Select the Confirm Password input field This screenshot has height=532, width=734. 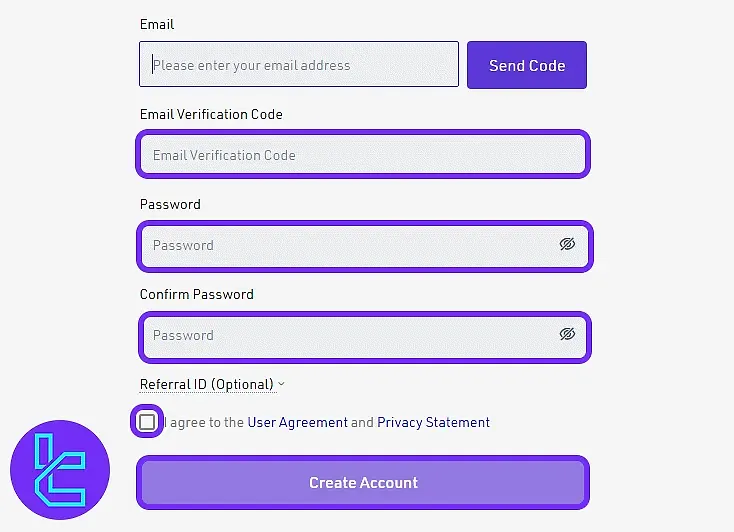(x=365, y=337)
